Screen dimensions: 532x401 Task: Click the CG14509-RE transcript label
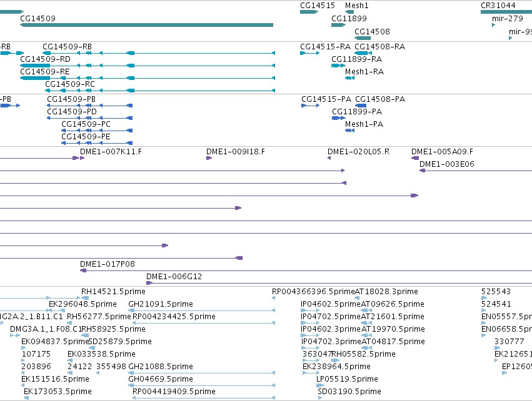pos(45,72)
